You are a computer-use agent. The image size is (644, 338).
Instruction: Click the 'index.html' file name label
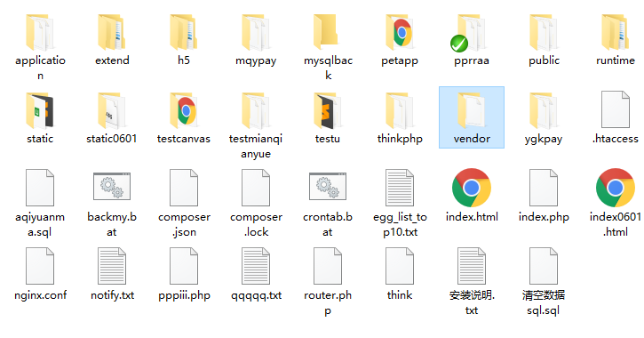(x=472, y=217)
